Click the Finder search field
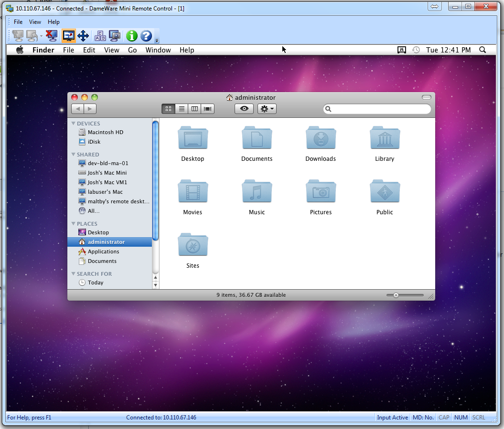The height and width of the screenshot is (429, 504). 377,109
